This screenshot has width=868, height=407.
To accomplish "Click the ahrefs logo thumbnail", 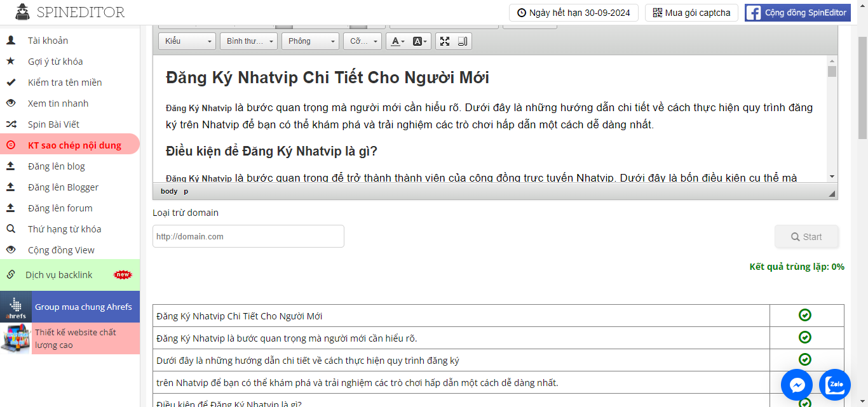I will coord(16,307).
